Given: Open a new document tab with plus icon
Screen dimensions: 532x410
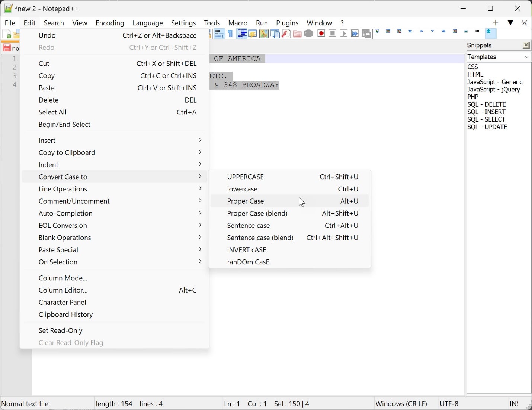Looking at the screenshot, I should (496, 23).
